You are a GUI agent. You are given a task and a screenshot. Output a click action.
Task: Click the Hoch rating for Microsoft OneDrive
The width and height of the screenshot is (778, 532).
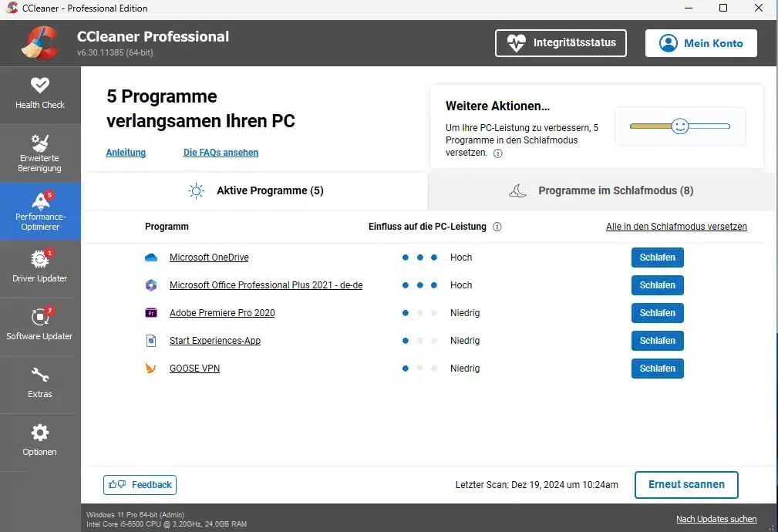click(461, 258)
